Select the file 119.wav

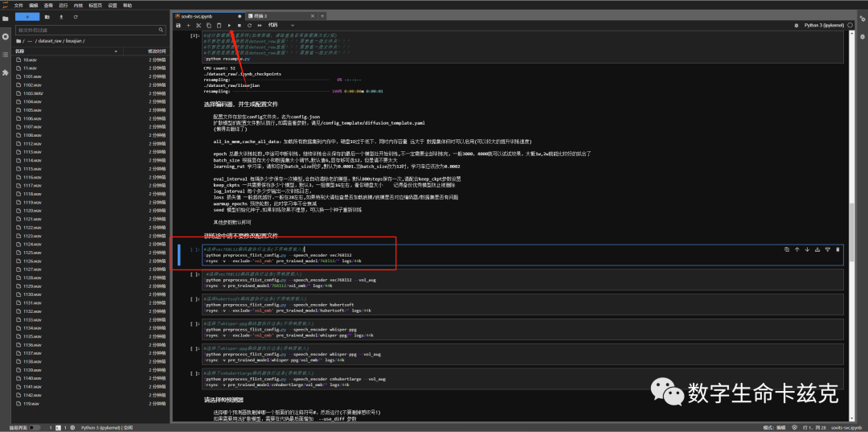coord(91,404)
